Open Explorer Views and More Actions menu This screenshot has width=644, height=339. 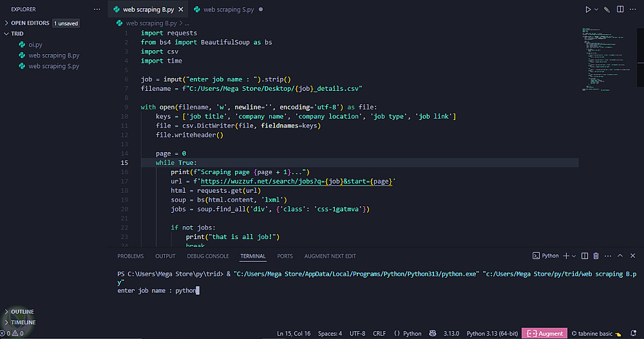click(x=97, y=10)
